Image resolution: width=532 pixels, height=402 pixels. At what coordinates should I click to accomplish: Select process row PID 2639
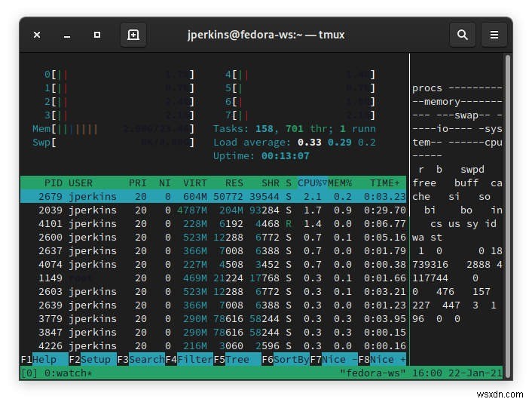pos(213,305)
